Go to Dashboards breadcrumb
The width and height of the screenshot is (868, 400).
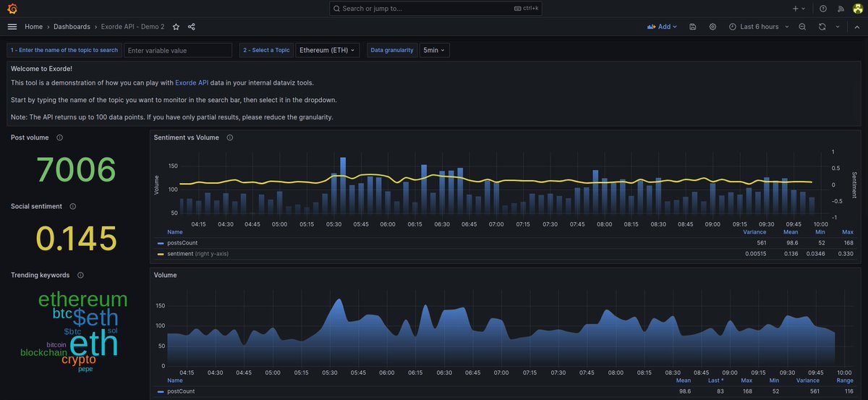click(x=72, y=27)
